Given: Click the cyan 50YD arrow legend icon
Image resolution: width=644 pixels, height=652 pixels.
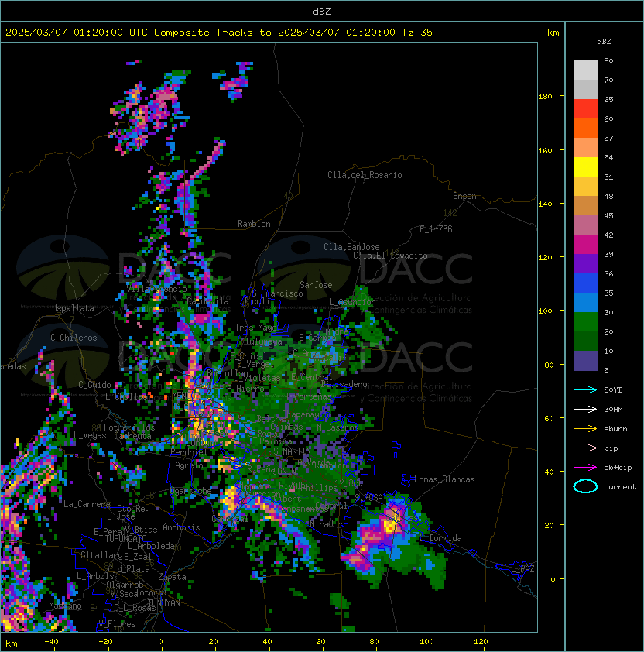Looking at the screenshot, I should 585,389.
